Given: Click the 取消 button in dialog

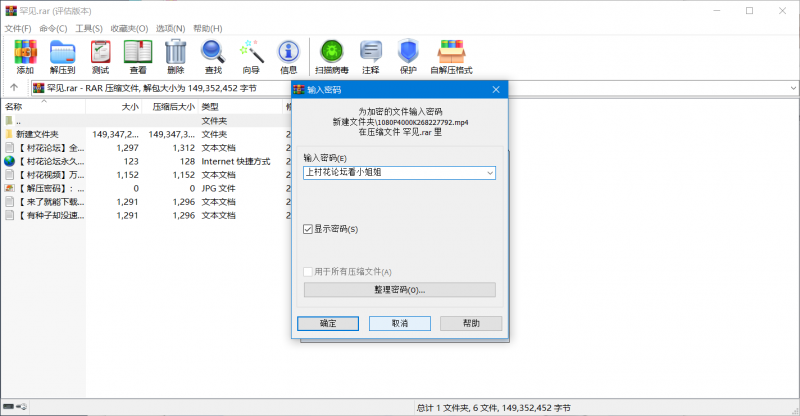Looking at the screenshot, I should 399,323.
